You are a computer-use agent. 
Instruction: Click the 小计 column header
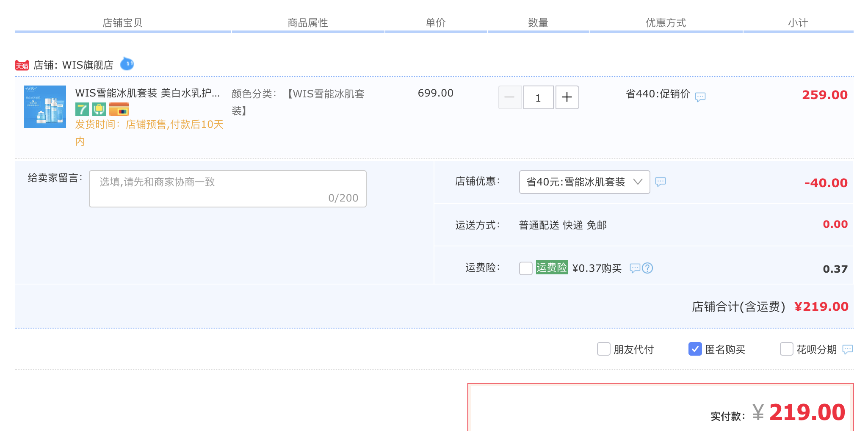(798, 23)
